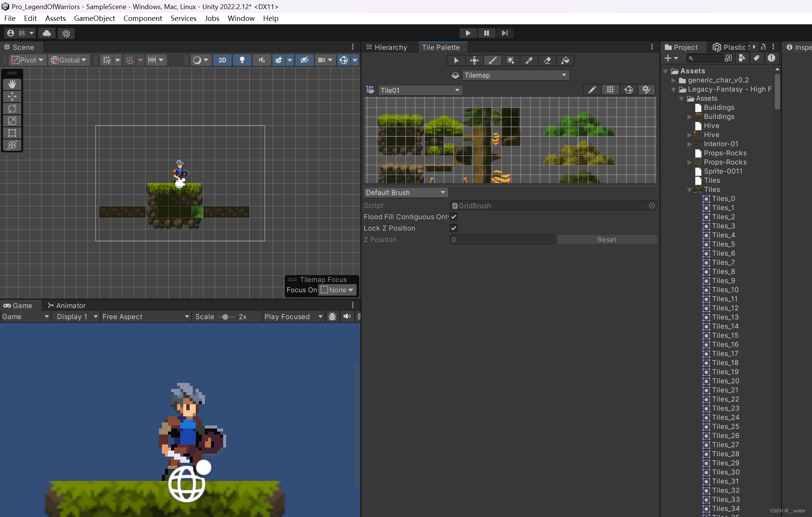Activate the box fill tool

point(511,60)
